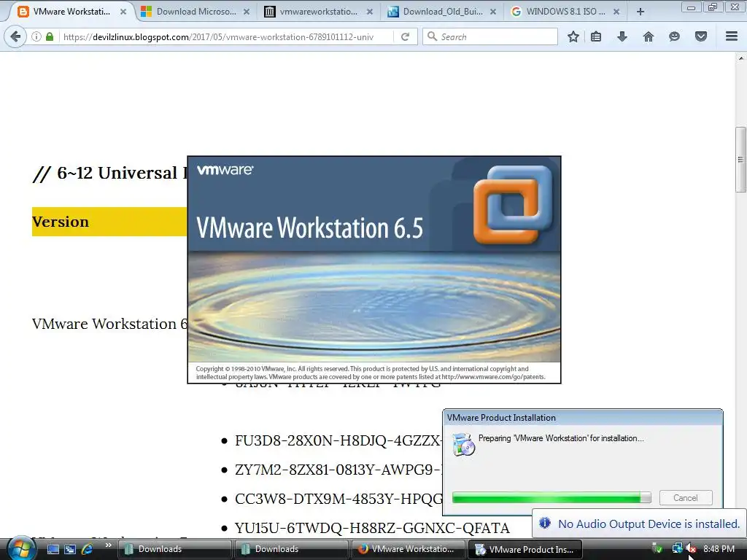Click the scrollbar up arrow
This screenshot has height=560, width=747.
coord(741,58)
